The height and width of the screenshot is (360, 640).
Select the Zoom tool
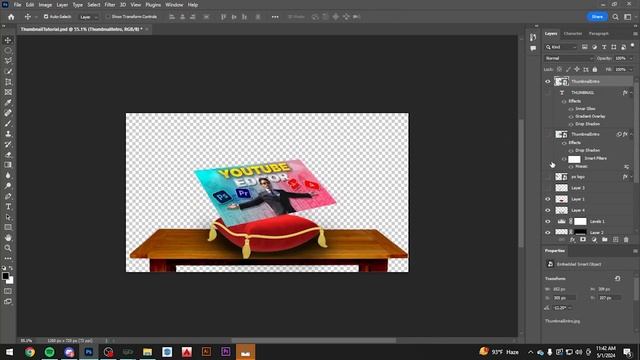(x=8, y=248)
